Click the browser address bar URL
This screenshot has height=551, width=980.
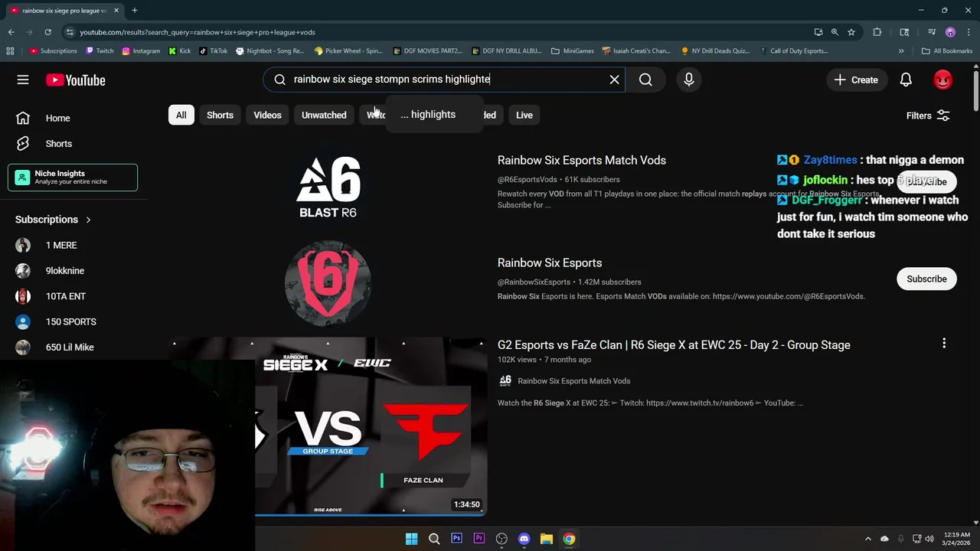[198, 32]
